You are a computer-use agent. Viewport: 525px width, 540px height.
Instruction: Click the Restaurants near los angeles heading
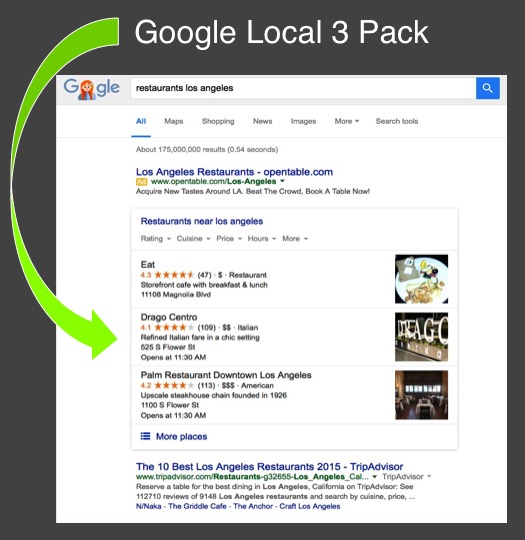pos(202,221)
